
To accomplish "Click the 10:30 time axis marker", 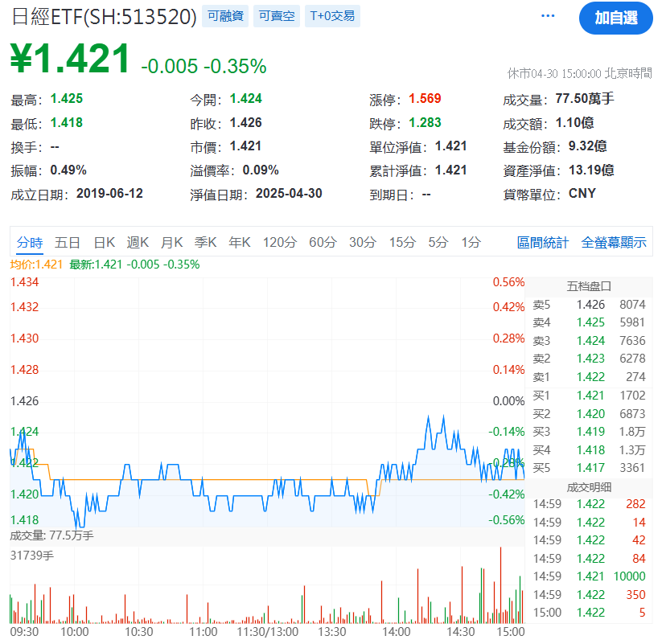I will 139,632.
